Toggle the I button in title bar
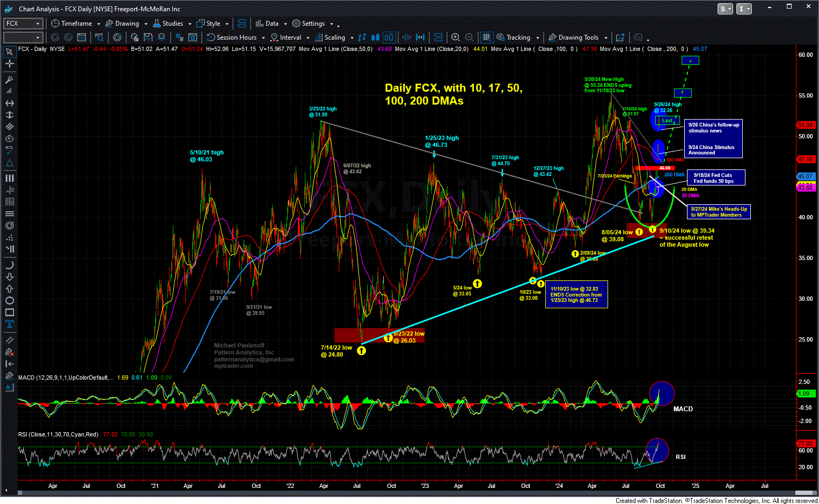The image size is (819, 504). [744, 9]
